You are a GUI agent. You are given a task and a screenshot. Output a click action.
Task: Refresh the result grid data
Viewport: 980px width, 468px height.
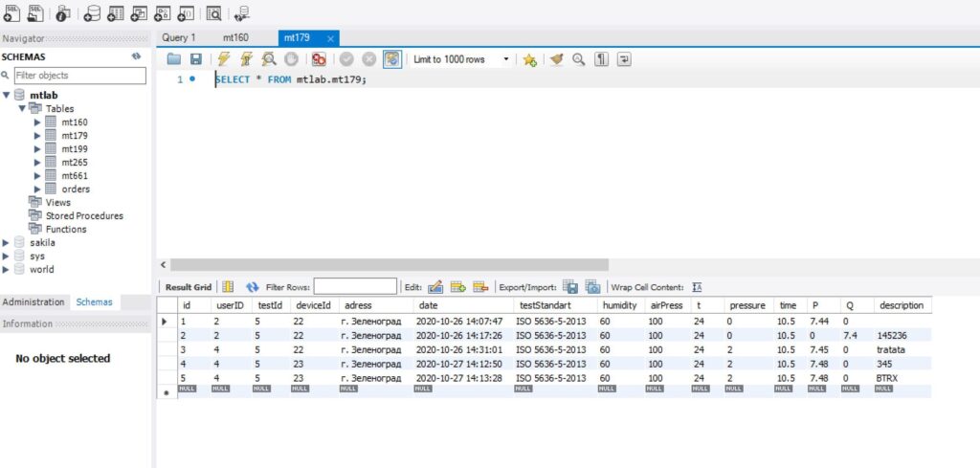[253, 287]
